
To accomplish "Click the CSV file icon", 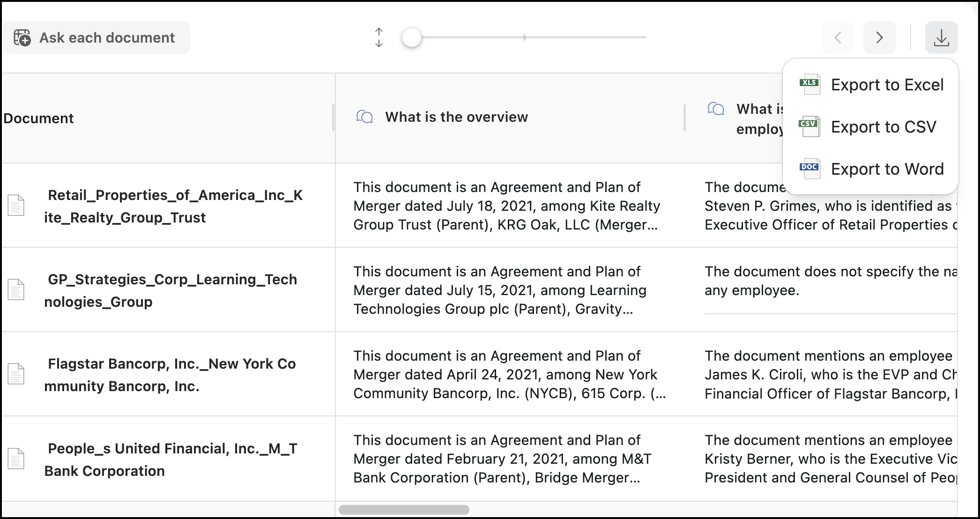I will pos(809,126).
